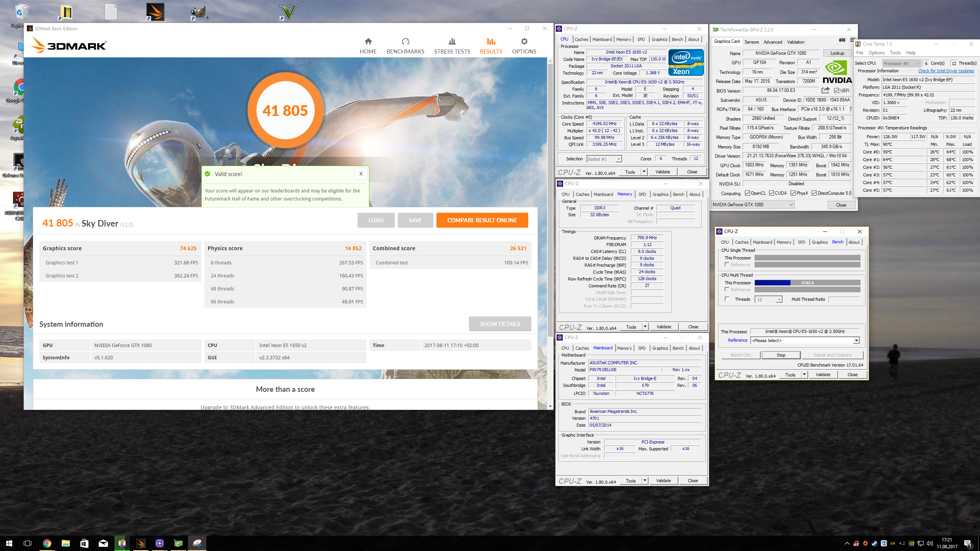Switch to Caches tab in top CPU-Z window

pyautogui.click(x=581, y=39)
